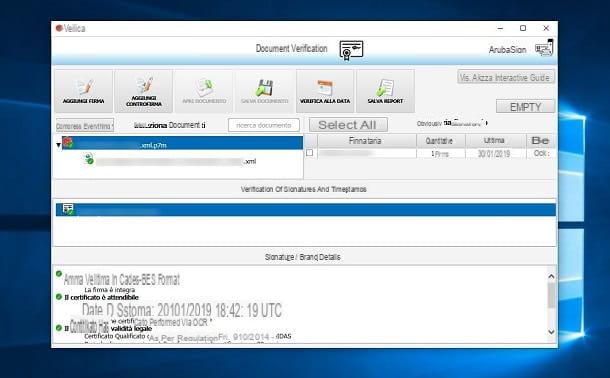
Task: Tick the checkbox in the Firmataria row
Action: point(310,153)
